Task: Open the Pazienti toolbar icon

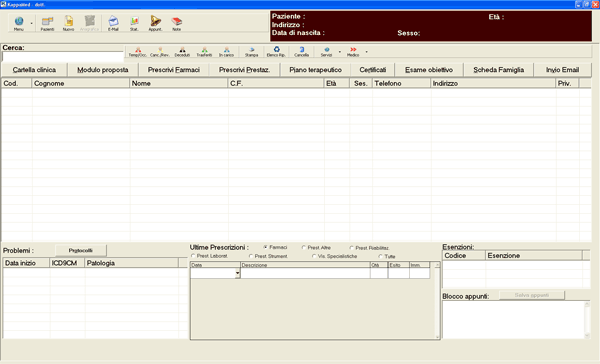Action: (47, 23)
